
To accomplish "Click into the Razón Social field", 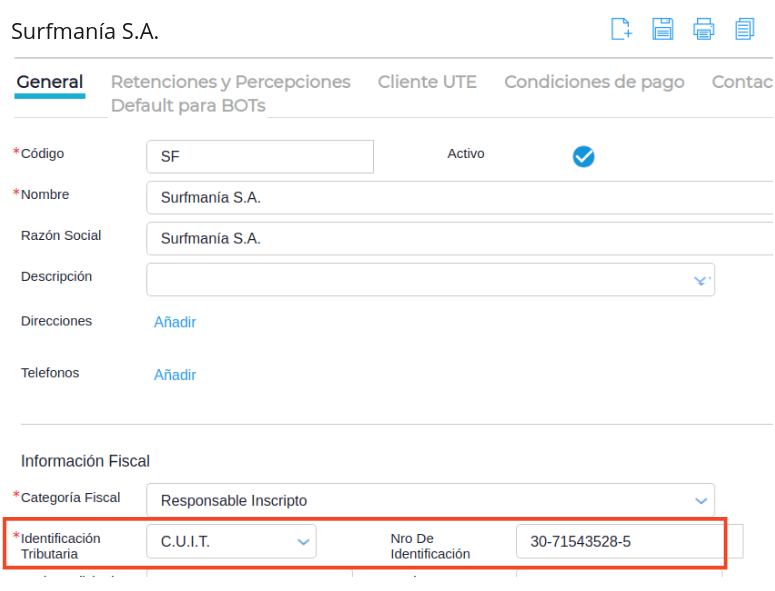I will 460,239.
